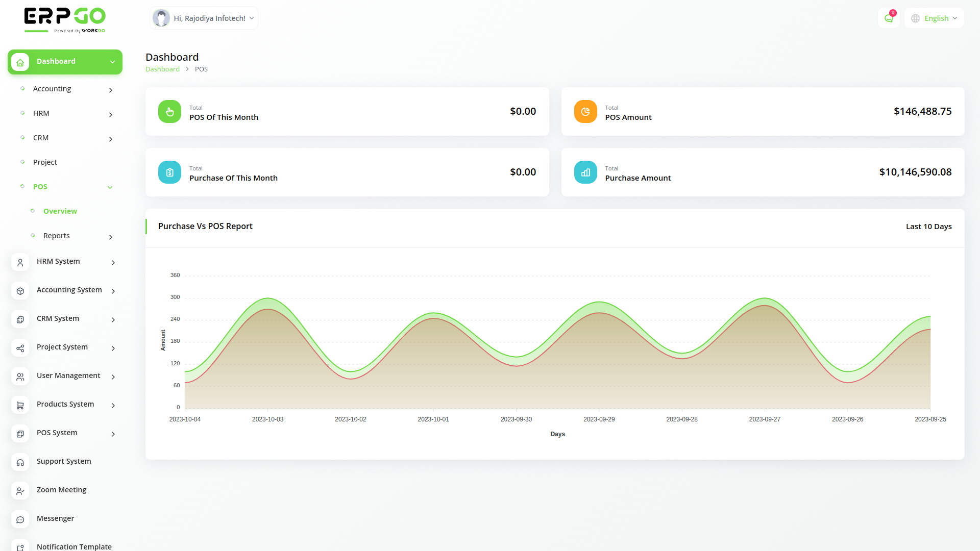Open the User Management menu item
980x551 pixels.
click(x=68, y=376)
